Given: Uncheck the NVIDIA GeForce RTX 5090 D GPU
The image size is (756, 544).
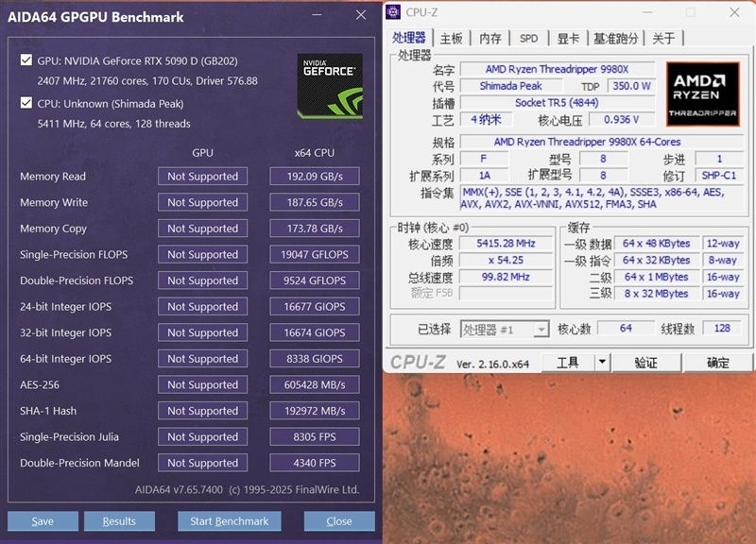Looking at the screenshot, I should coord(26,60).
